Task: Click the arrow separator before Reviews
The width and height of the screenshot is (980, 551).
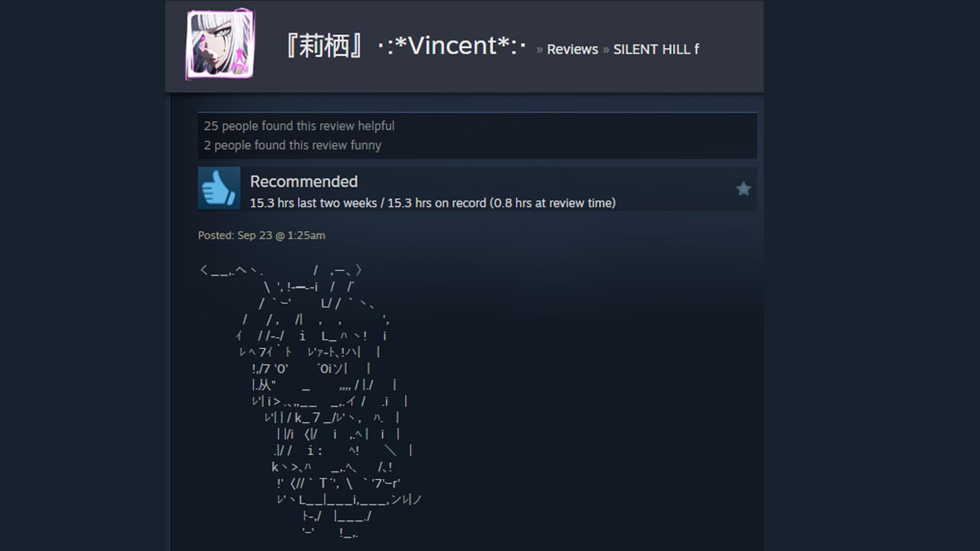Action: pyautogui.click(x=539, y=49)
